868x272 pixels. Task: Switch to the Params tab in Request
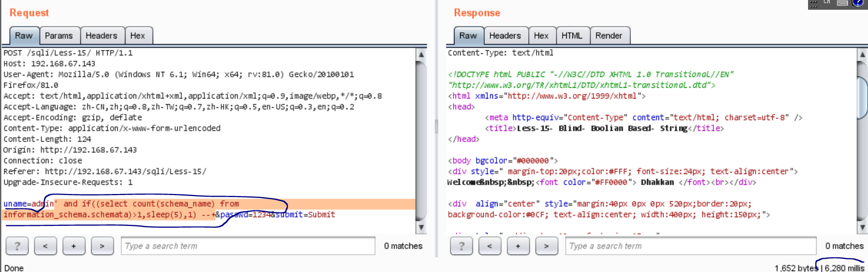point(59,35)
